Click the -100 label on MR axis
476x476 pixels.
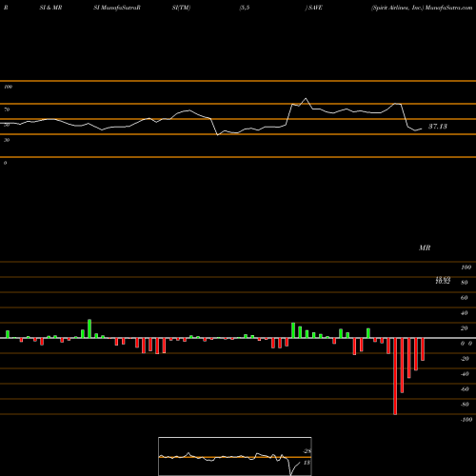(x=466, y=420)
